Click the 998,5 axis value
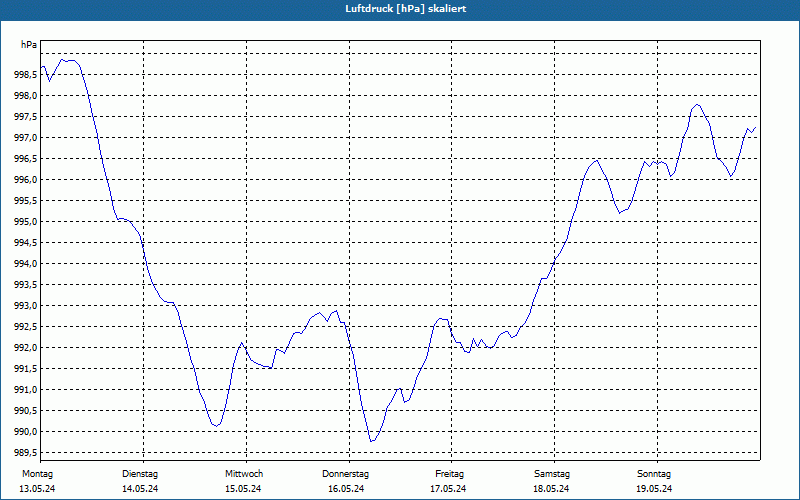The width and height of the screenshot is (800, 500). (x=25, y=75)
